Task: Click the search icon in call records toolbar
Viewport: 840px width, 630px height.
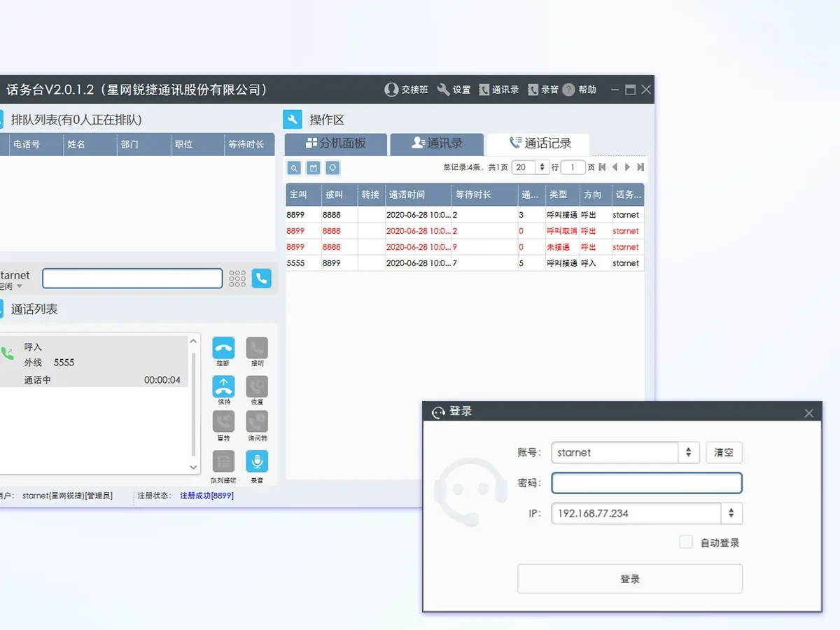Action: point(294,168)
